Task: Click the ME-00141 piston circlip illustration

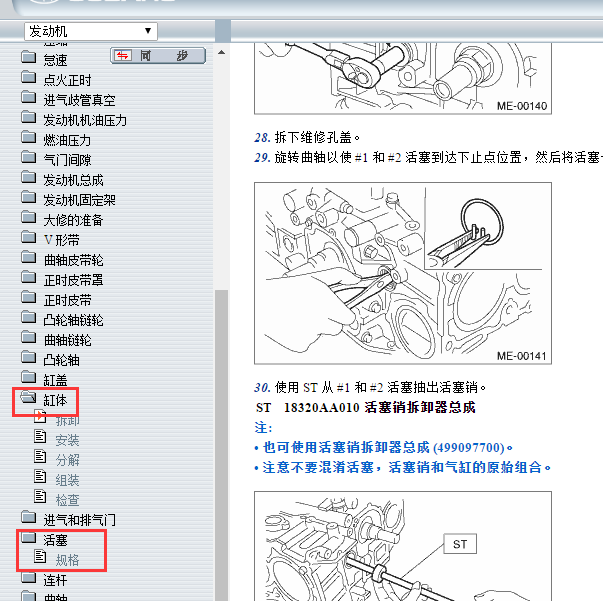Action: pyautogui.click(x=403, y=273)
